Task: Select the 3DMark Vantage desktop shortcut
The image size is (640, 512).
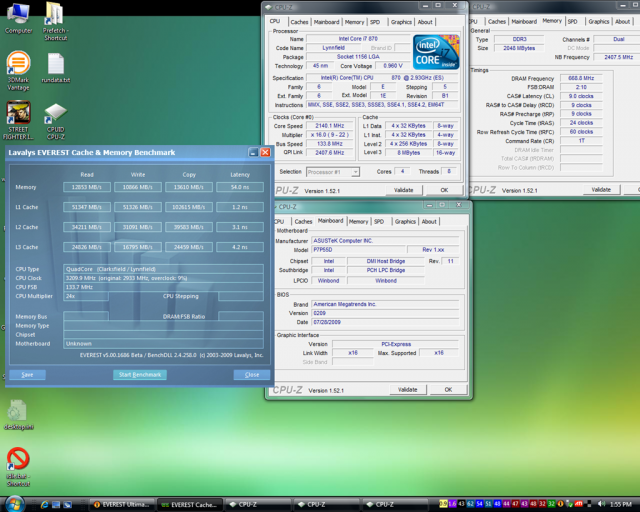Action: (18, 71)
